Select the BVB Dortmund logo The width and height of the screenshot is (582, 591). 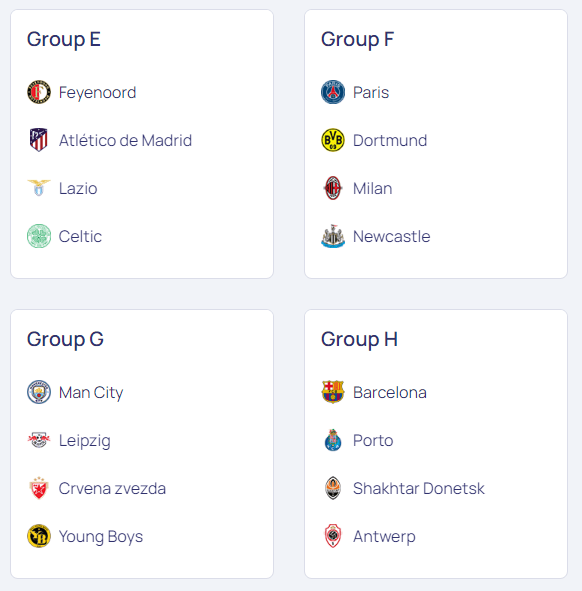click(333, 140)
